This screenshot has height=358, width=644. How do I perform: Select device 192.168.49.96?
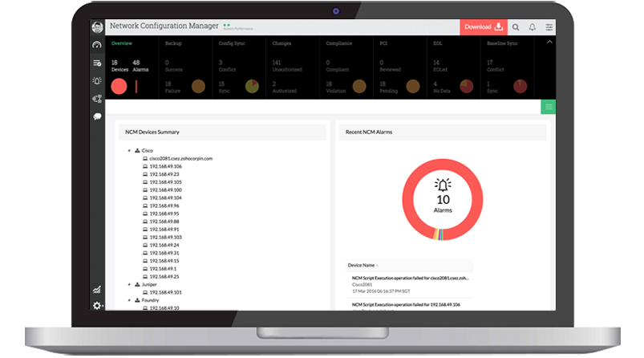[164, 206]
